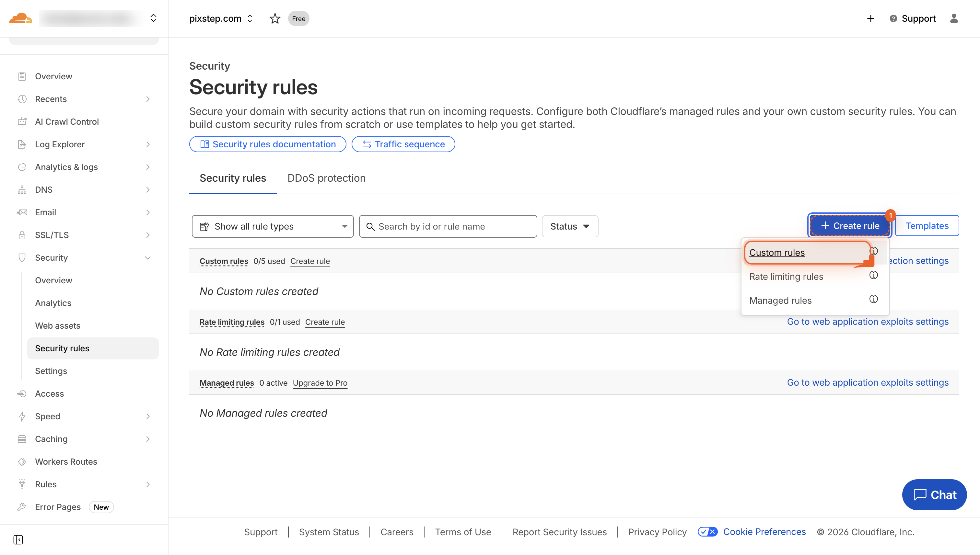Click the search by rule name field
Screen dimensions: 980x555
pos(448,226)
